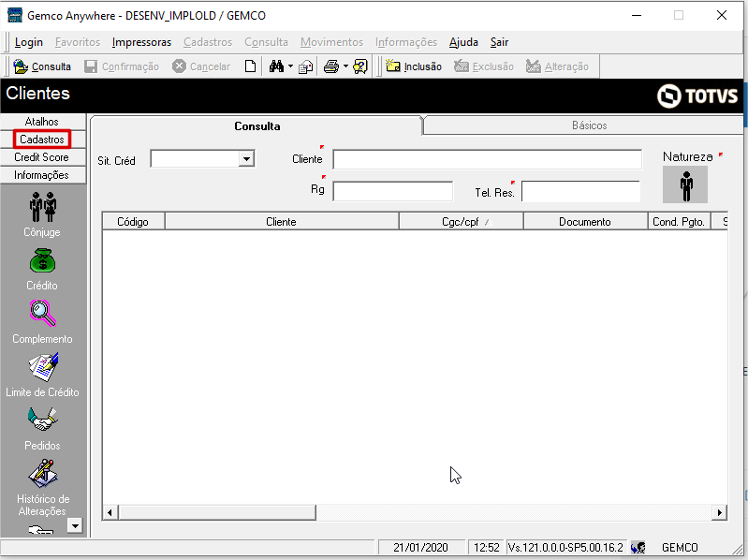The height and width of the screenshot is (560, 748).
Task: Sort by the Código column header
Action: [134, 222]
